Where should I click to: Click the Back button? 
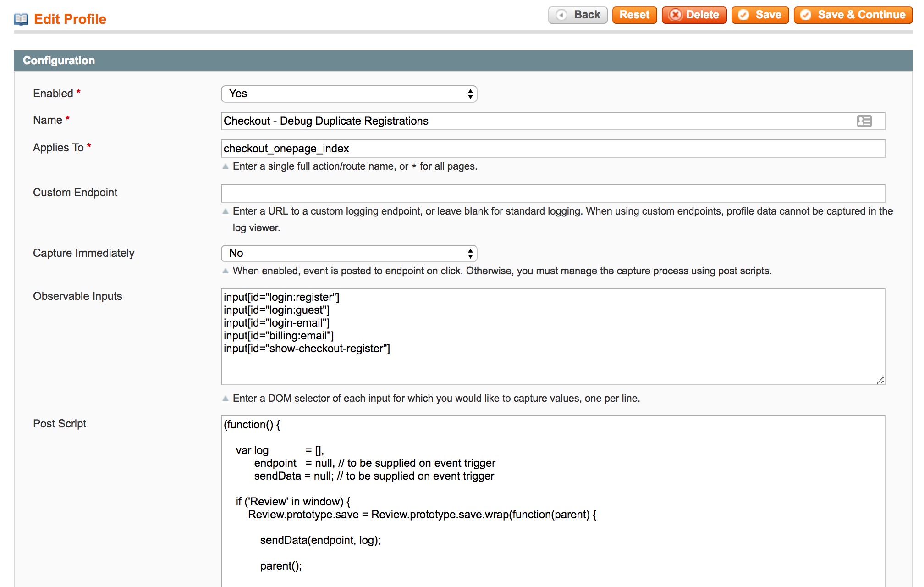(x=577, y=15)
